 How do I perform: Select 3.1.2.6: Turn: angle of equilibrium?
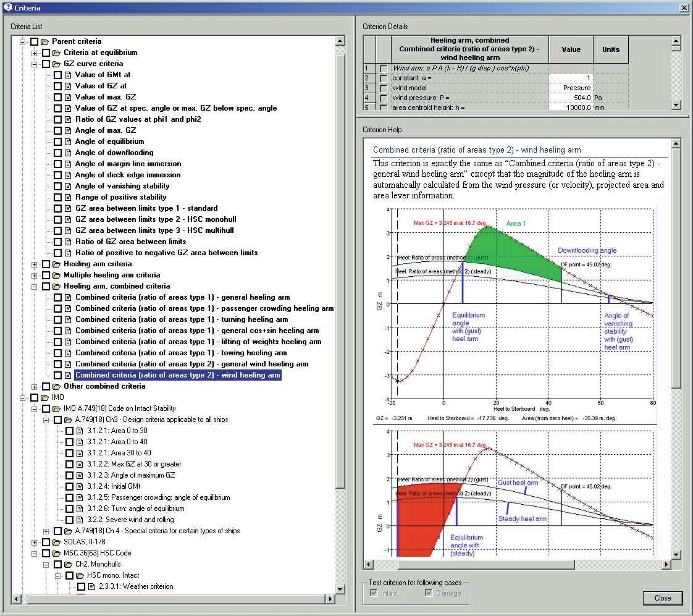136,509
